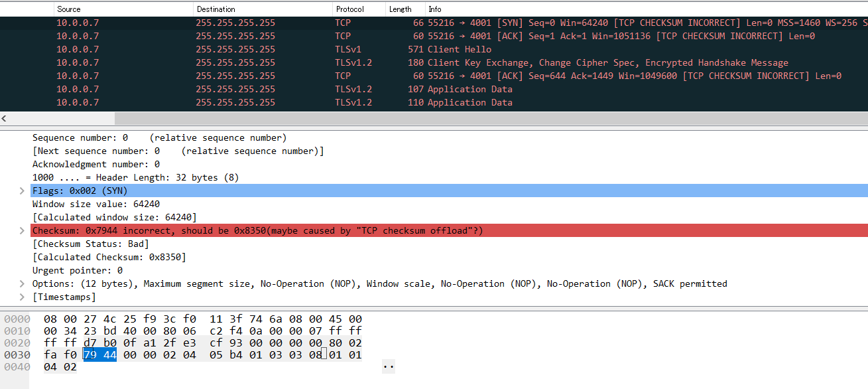Expand the Flags: 0x002 (SYN) row
The image size is (868, 389).
pyautogui.click(x=23, y=191)
